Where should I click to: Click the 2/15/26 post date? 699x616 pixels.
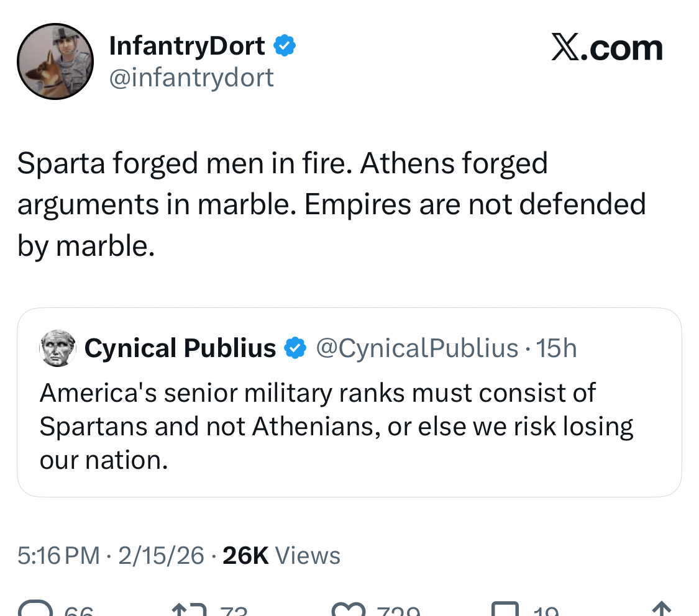pos(161,555)
